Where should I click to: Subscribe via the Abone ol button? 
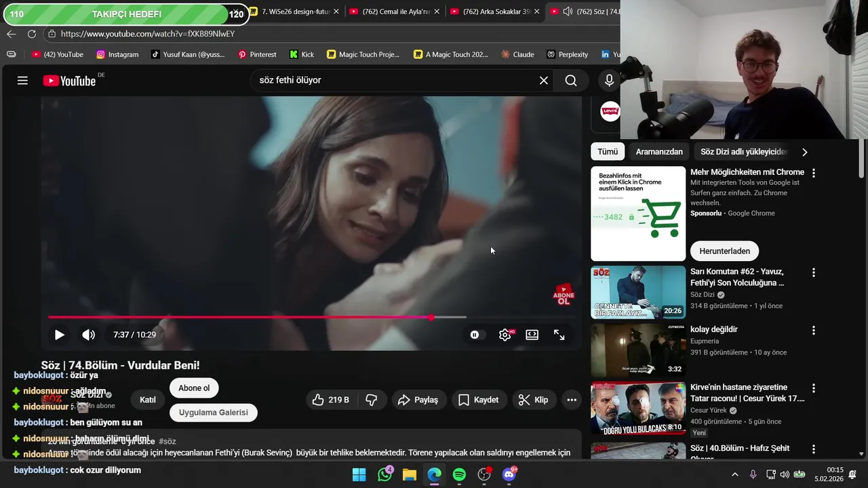[194, 388]
